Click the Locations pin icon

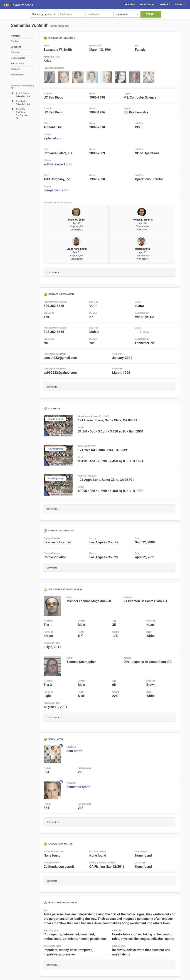coord(46,409)
